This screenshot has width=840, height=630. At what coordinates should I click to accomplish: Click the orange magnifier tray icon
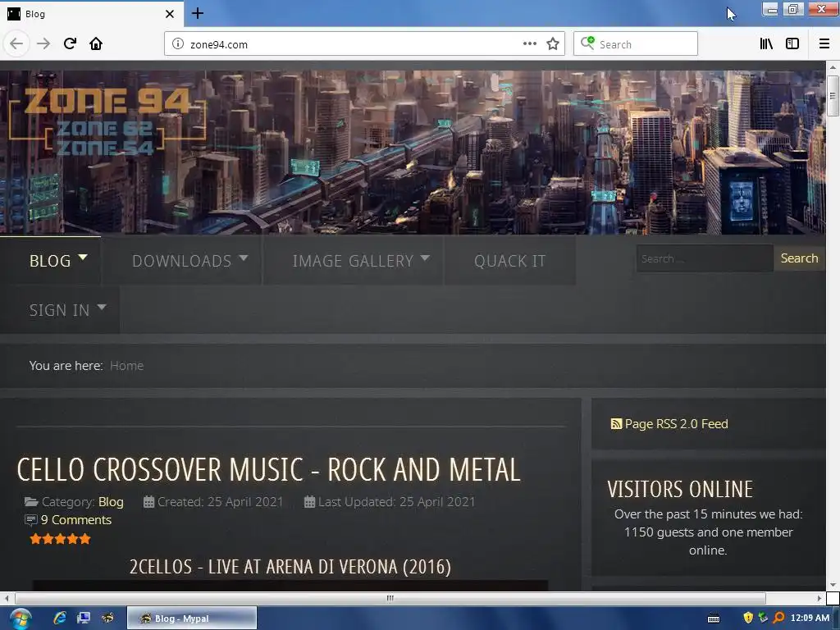tap(779, 618)
